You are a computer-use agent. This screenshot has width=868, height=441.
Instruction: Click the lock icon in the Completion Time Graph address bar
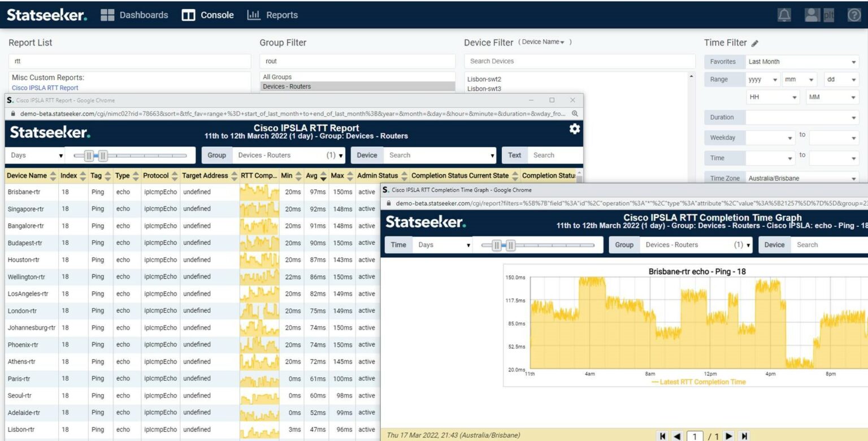[389, 204]
